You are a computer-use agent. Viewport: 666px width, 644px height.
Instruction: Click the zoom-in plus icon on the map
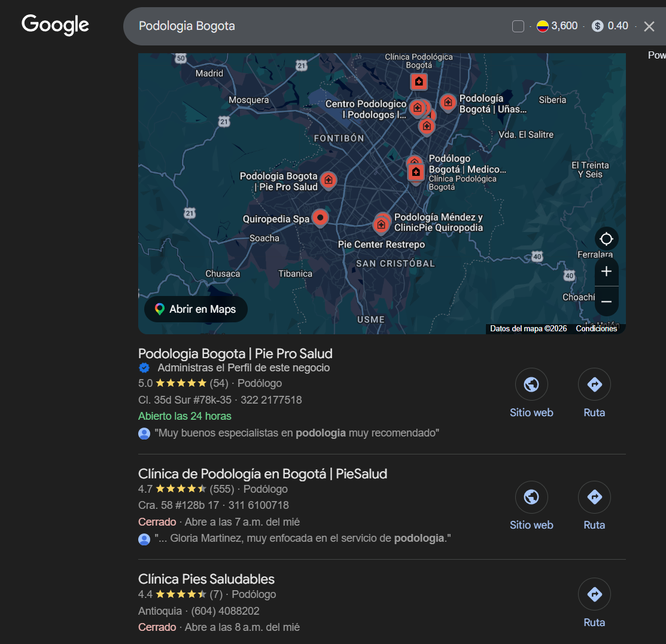click(606, 271)
